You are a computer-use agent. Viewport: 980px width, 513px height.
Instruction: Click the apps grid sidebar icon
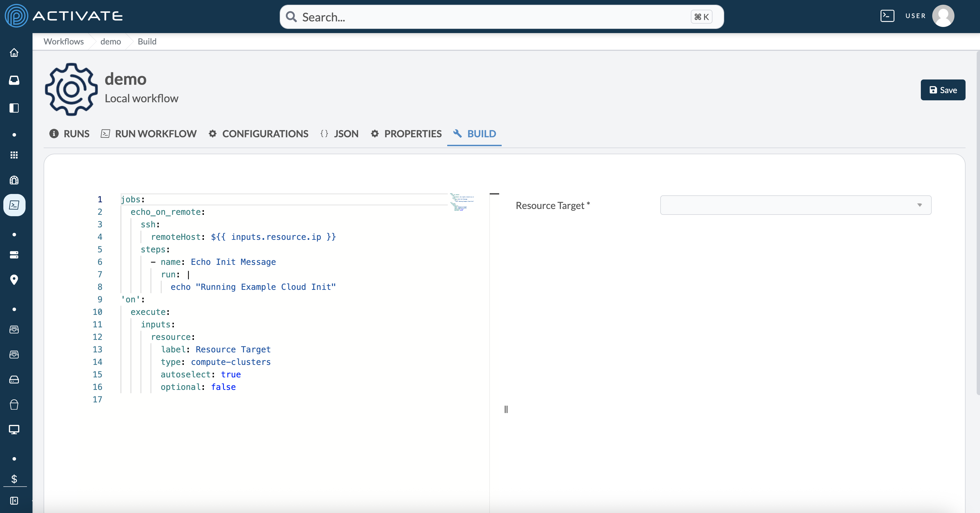14,155
